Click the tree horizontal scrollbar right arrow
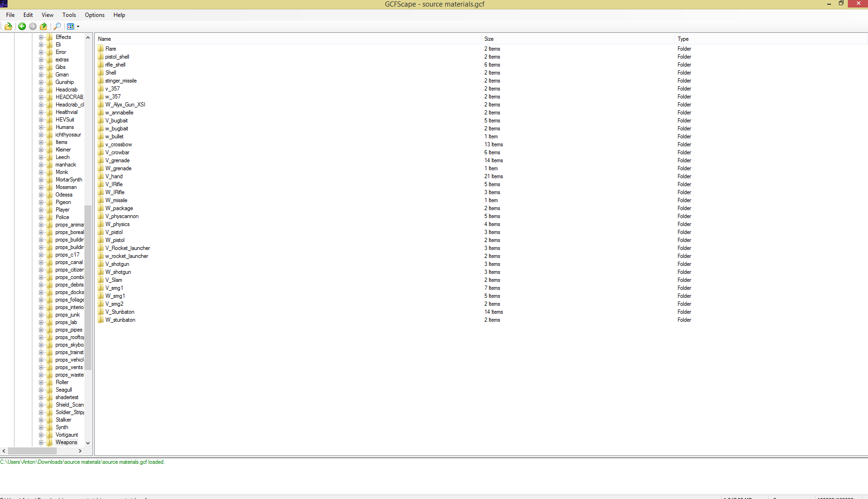Viewport: 868px width, 499px height. 80,451
